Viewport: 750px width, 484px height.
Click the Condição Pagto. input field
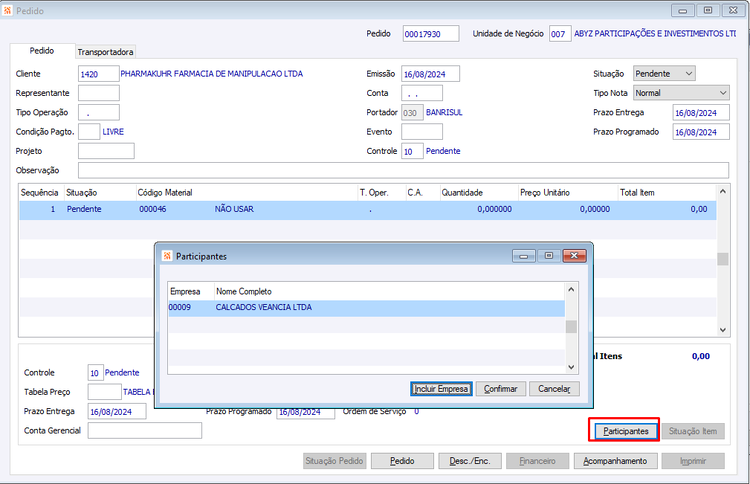point(89,132)
